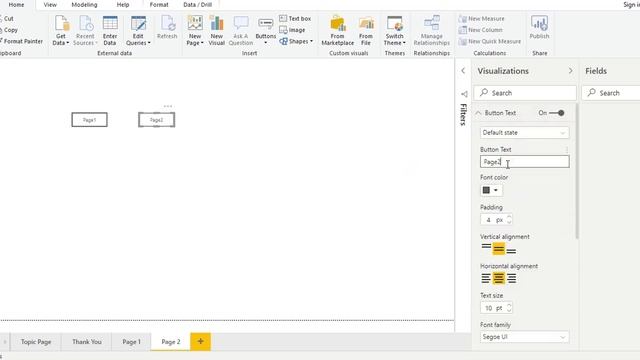This screenshot has height=360, width=640.
Task: Open the Data / Drill tab
Action: point(198,5)
